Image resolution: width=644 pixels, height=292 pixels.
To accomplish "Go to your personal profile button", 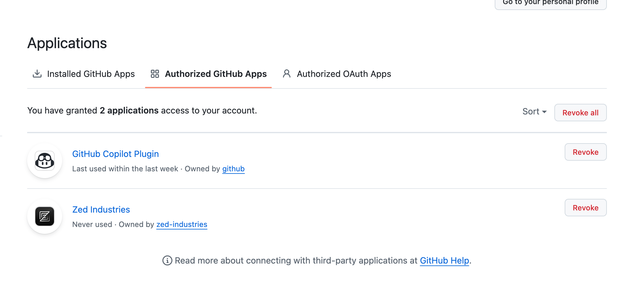I will 550,3.
